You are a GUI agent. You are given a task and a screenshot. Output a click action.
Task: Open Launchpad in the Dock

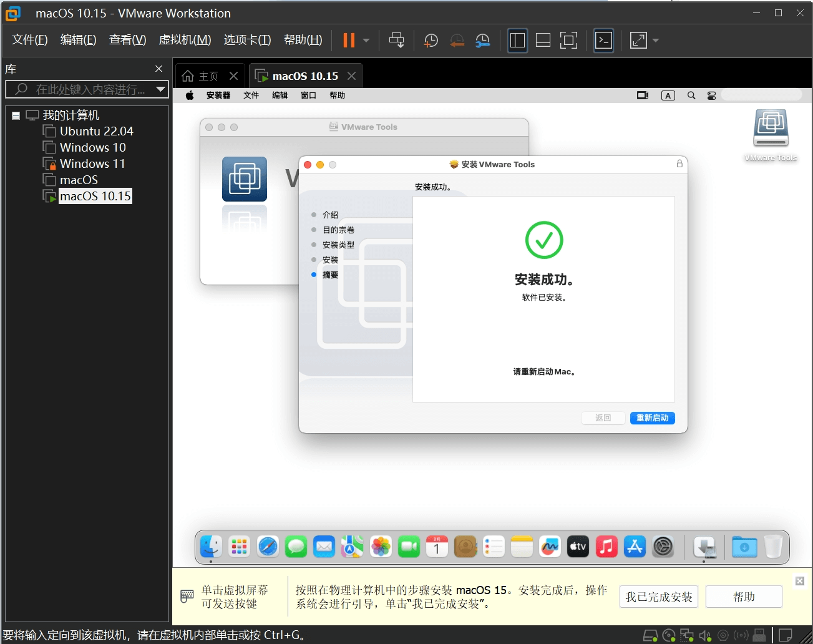tap(240, 547)
